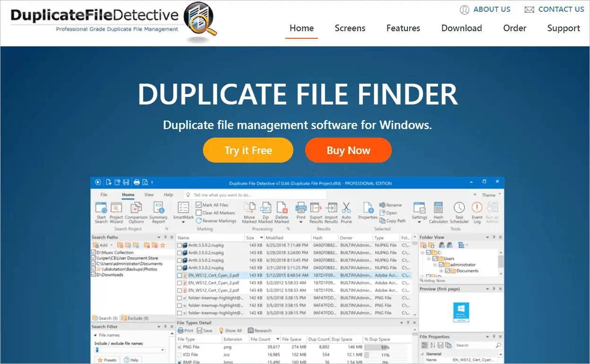Click the Presets button in Search Filter
The height and width of the screenshot is (364, 590).
107,360
